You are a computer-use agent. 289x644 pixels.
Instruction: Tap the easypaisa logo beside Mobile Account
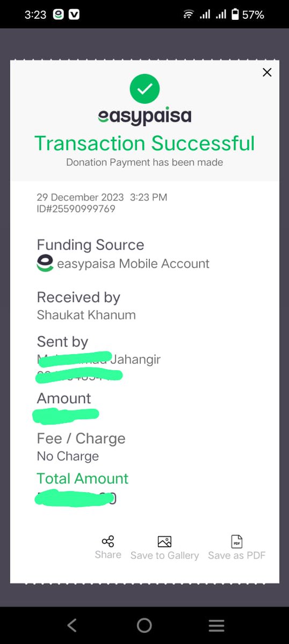click(x=45, y=264)
